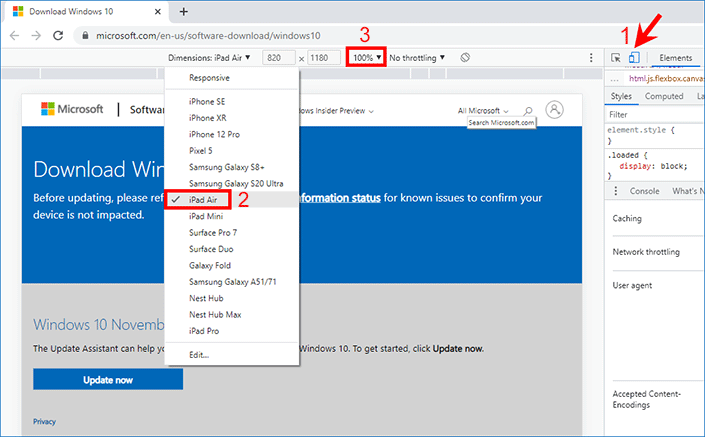The height and width of the screenshot is (437, 705).
Task: Click Accepted Content-Encodings label
Action: click(647, 400)
